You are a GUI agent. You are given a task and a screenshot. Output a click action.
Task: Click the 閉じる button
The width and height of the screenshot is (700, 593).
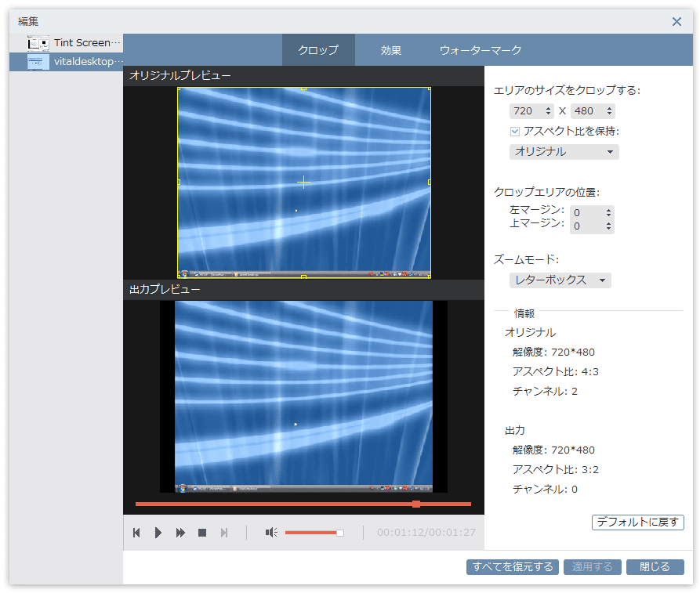click(655, 567)
